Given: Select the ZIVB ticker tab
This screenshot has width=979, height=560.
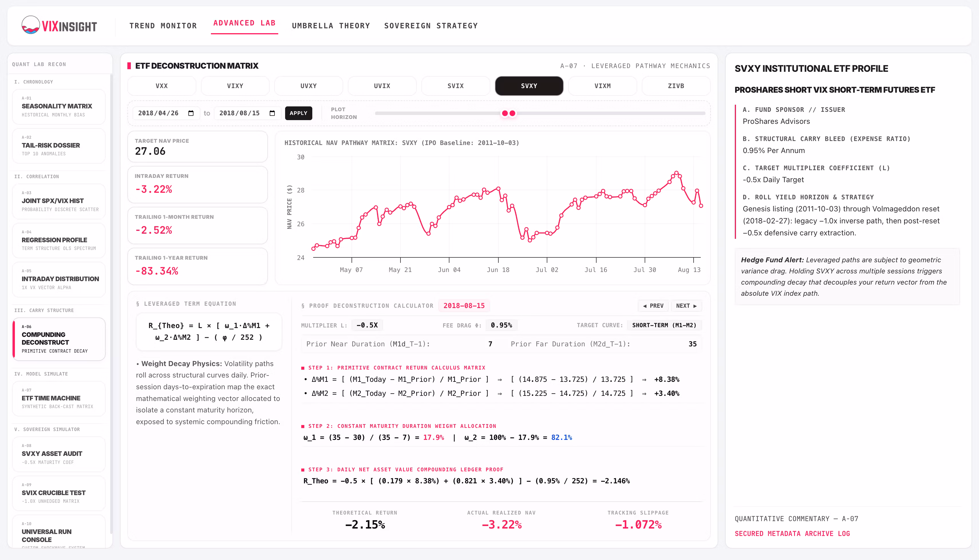Looking at the screenshot, I should click(x=676, y=86).
